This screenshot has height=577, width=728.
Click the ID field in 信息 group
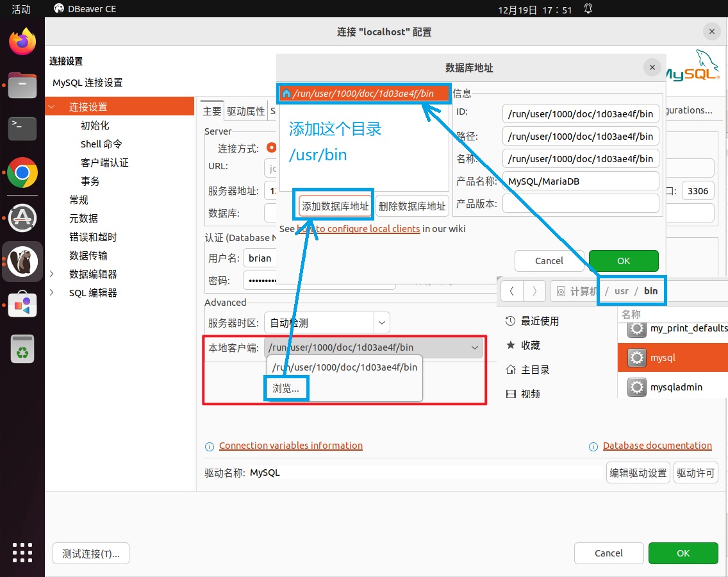click(x=581, y=114)
